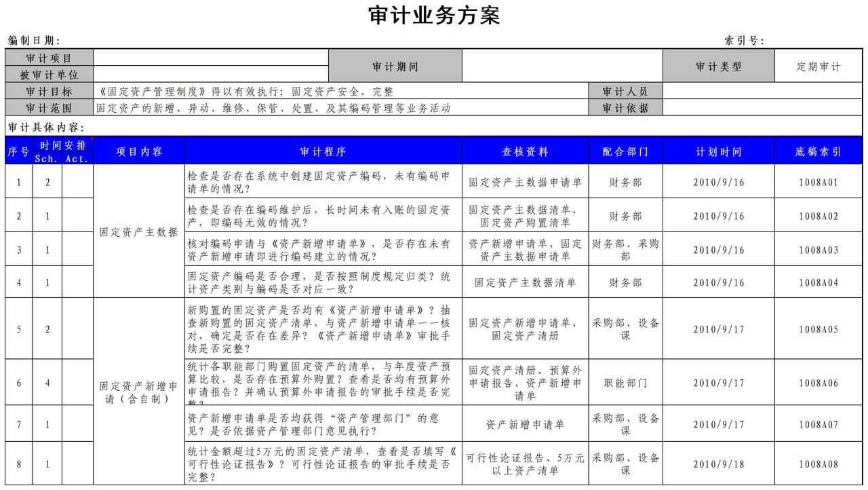Image resolution: width=868 pixels, height=490 pixels.
Task: Click procedure cell 新购置的固定资产是否均有
Action: (323, 328)
